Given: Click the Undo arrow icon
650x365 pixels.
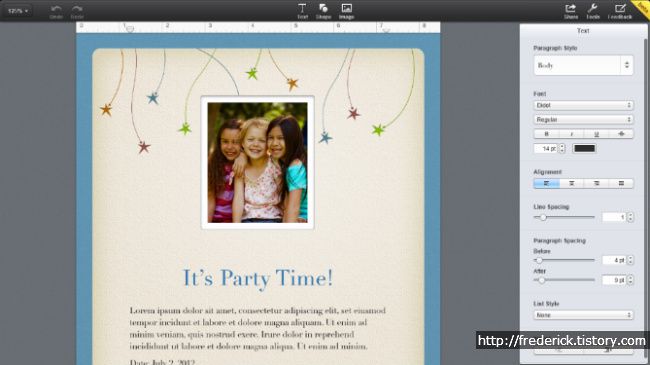Looking at the screenshot, I should pyautogui.click(x=56, y=9).
